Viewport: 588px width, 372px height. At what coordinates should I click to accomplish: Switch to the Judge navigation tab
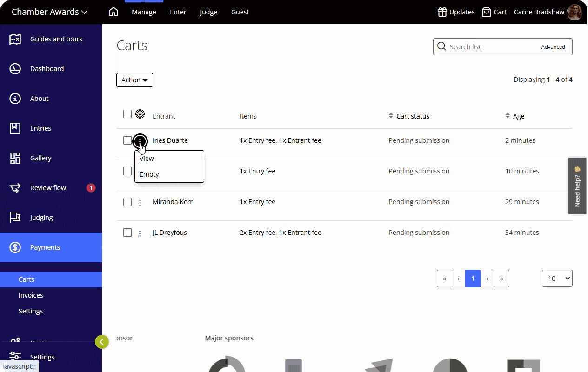[208, 12]
